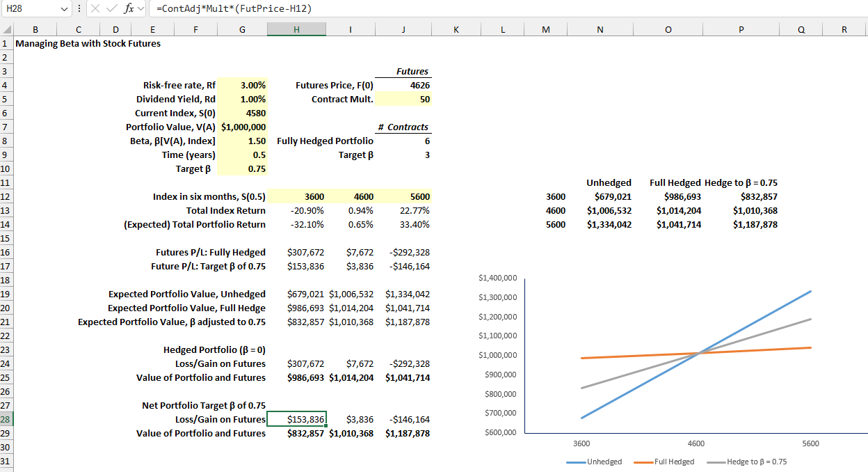Viewport: 868px width, 472px height.
Task: Confirm the formula using the checkmark icon
Action: click(x=112, y=9)
